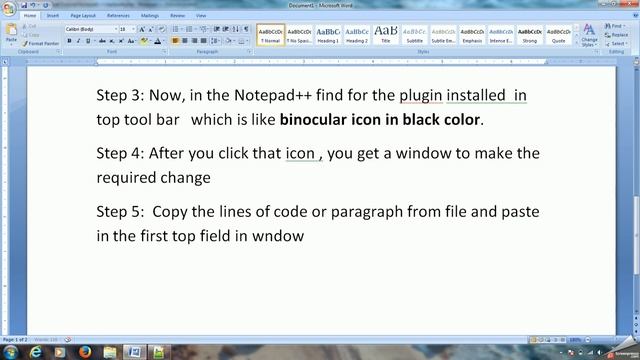The width and height of the screenshot is (640, 360).
Task: Open the font size dropdown
Action: (133, 29)
